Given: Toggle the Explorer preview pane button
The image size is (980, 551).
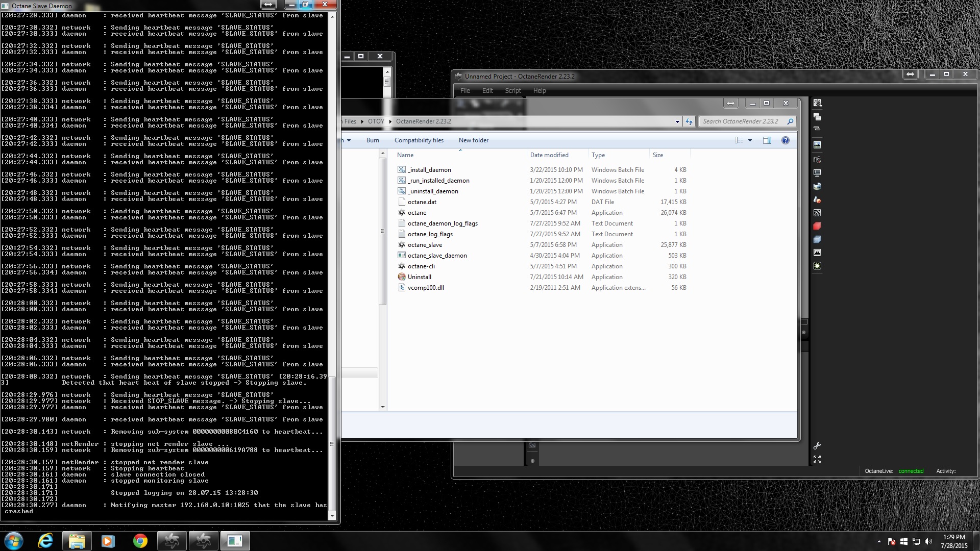Looking at the screenshot, I should (x=767, y=140).
